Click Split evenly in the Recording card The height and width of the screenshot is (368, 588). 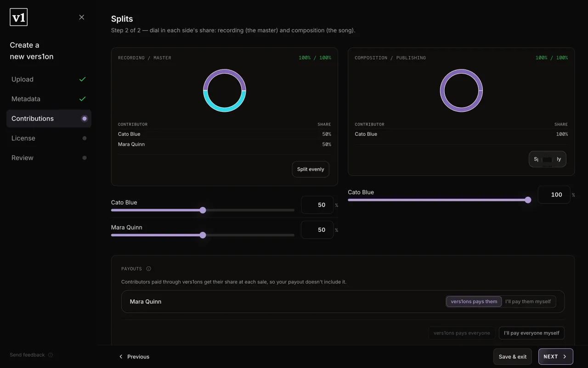click(311, 169)
